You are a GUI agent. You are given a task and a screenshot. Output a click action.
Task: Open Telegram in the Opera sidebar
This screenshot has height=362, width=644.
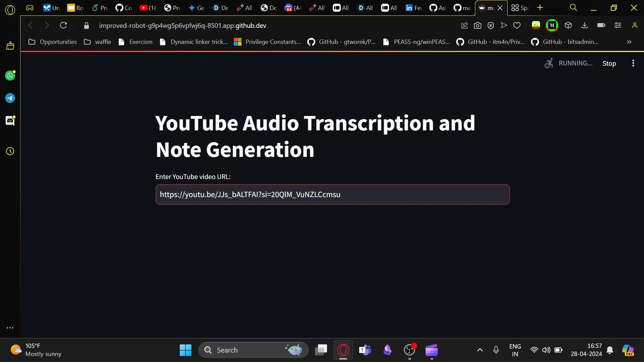click(x=10, y=98)
